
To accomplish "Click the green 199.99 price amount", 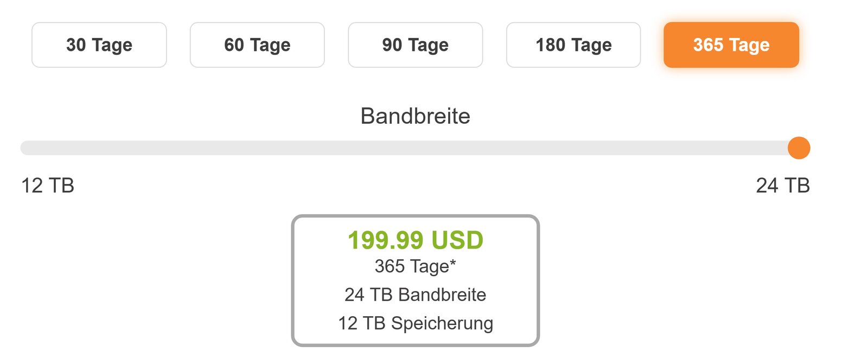I will click(x=385, y=240).
